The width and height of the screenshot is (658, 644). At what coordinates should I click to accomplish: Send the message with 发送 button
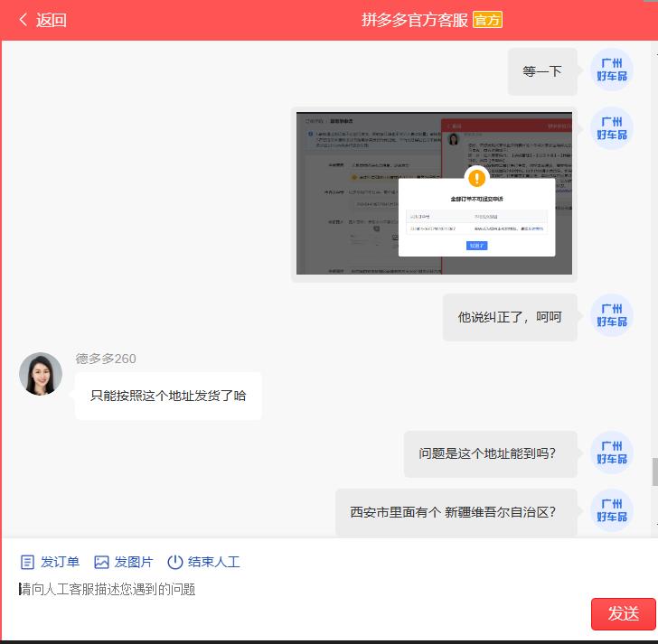tap(623, 614)
